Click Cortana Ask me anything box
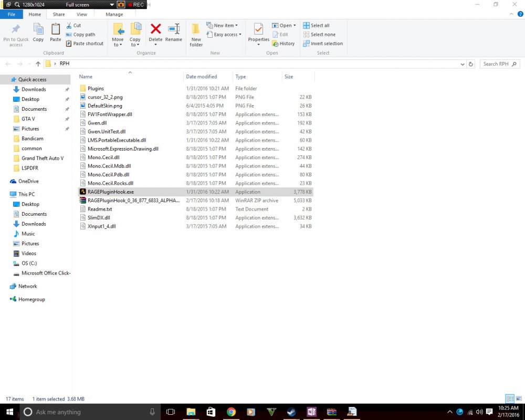 (x=89, y=412)
